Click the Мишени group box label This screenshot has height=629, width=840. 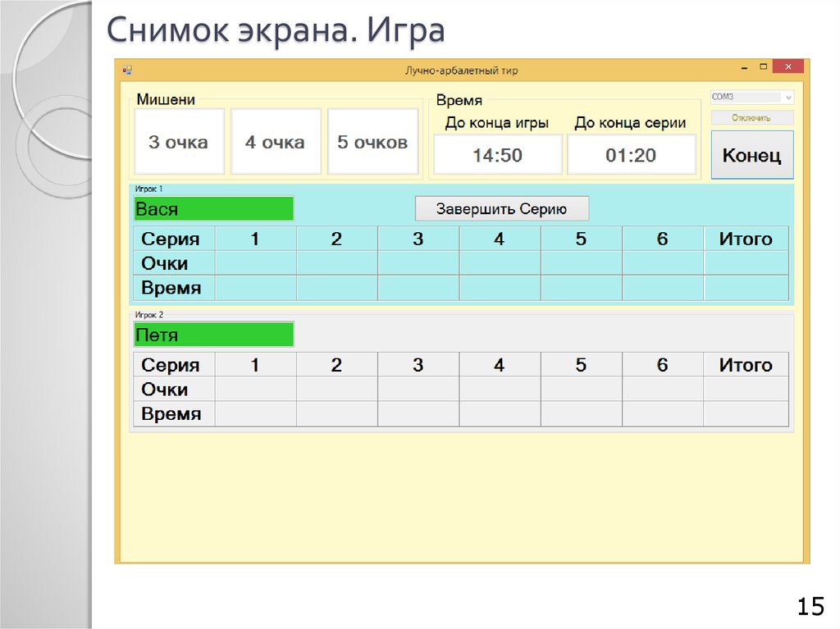coord(165,99)
